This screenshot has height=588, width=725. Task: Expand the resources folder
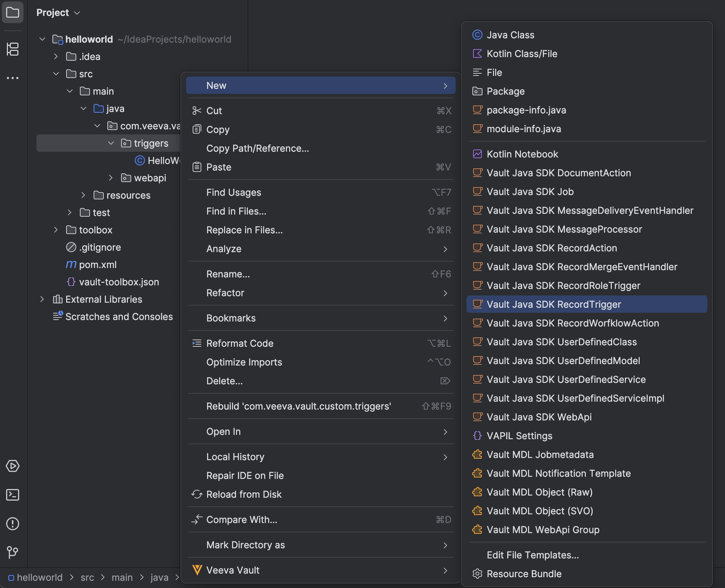83,195
